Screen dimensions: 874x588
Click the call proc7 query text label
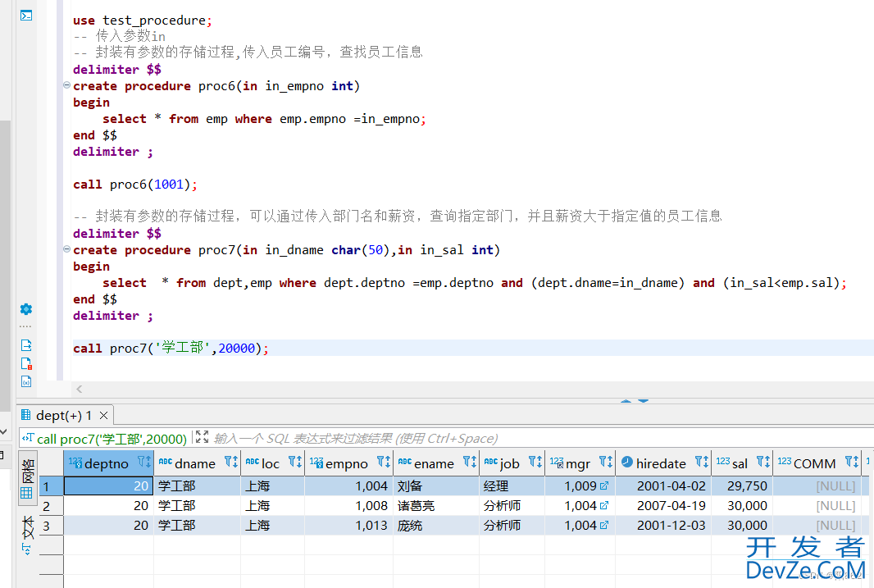(x=112, y=440)
